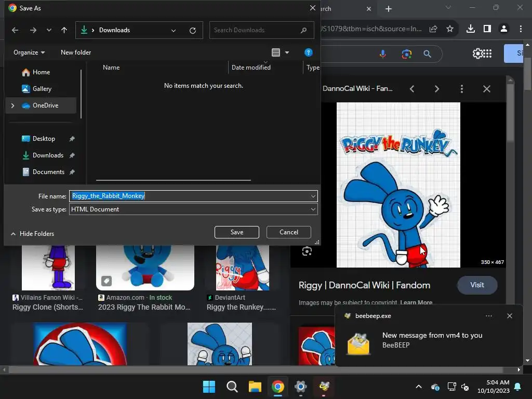The image size is (532, 399).
Task: Open Documents quick access folder
Action: click(48, 171)
